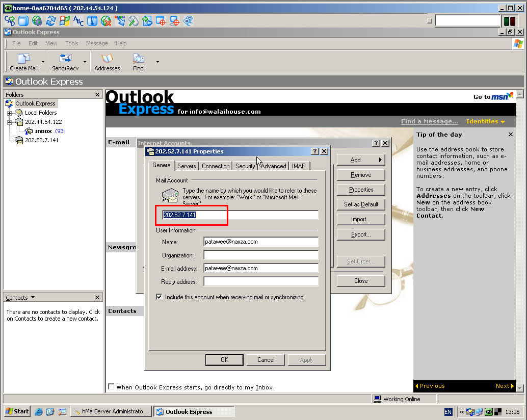Open the Find dropdown arrow
This screenshot has height=420, width=527.
pos(157,62)
